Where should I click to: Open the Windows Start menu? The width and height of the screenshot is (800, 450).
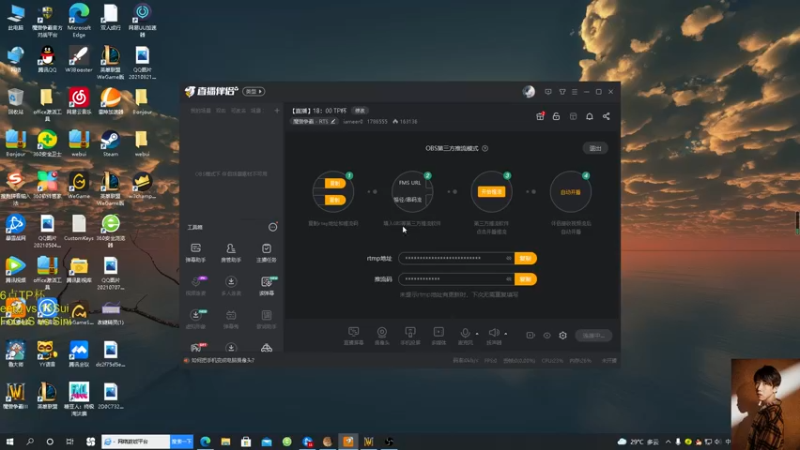pos(10,441)
